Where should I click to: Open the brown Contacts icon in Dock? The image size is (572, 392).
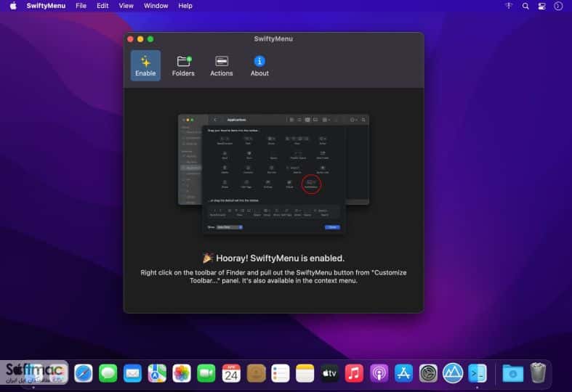tap(256, 373)
